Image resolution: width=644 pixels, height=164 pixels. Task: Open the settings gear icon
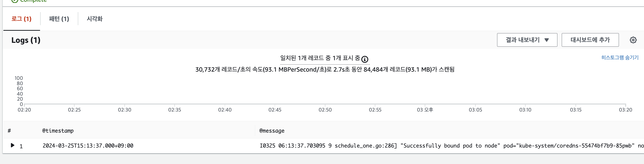633,40
